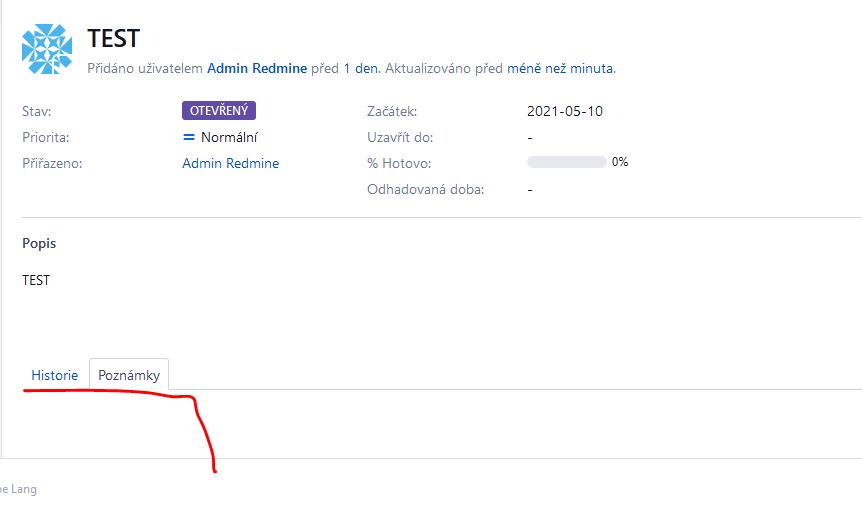Click the Začátek date 2021-05-10
862x521 pixels.
565,111
